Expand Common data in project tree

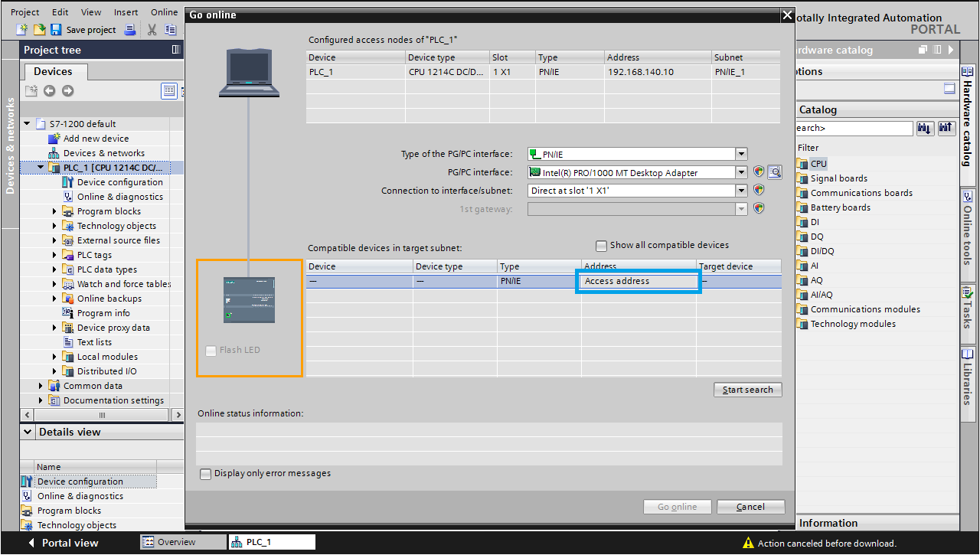41,386
